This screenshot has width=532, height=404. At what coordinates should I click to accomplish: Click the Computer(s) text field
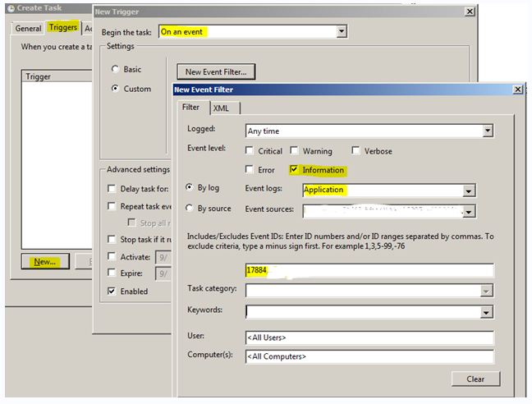point(369,356)
